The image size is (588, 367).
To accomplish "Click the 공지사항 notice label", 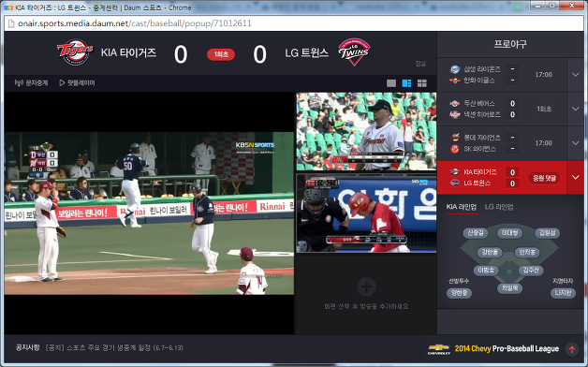I will (27, 347).
